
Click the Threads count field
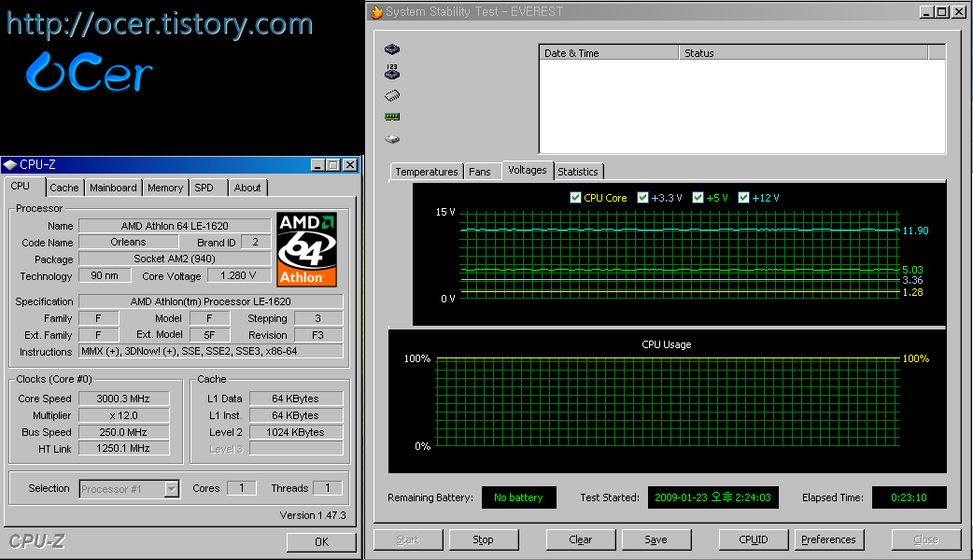[328, 488]
